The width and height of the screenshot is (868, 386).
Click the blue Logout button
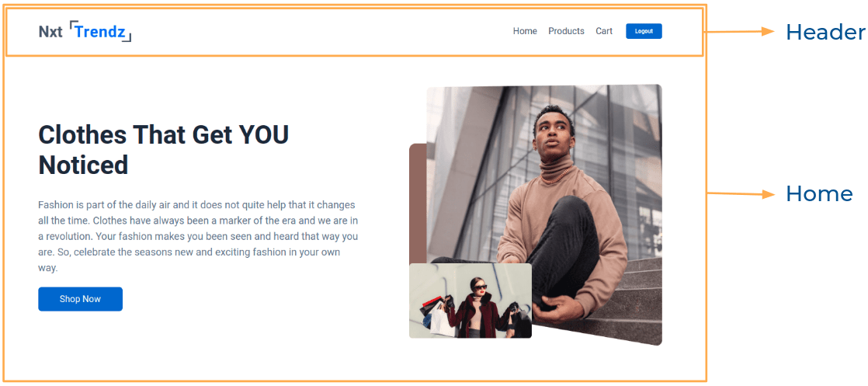point(644,31)
